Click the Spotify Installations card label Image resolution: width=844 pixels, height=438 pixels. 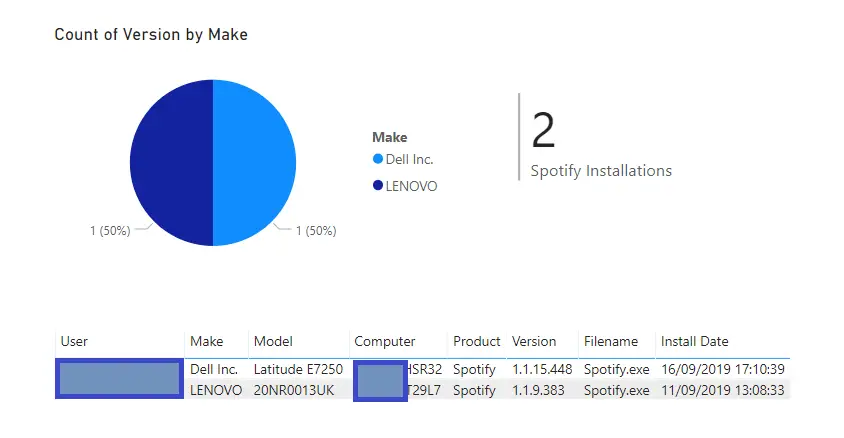601,171
